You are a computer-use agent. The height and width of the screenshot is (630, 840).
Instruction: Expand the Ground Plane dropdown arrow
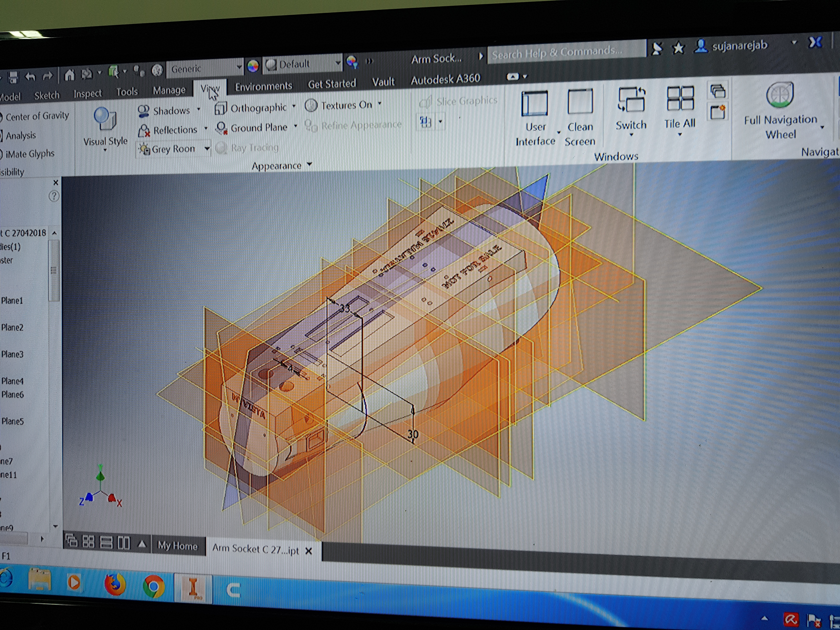(x=295, y=126)
